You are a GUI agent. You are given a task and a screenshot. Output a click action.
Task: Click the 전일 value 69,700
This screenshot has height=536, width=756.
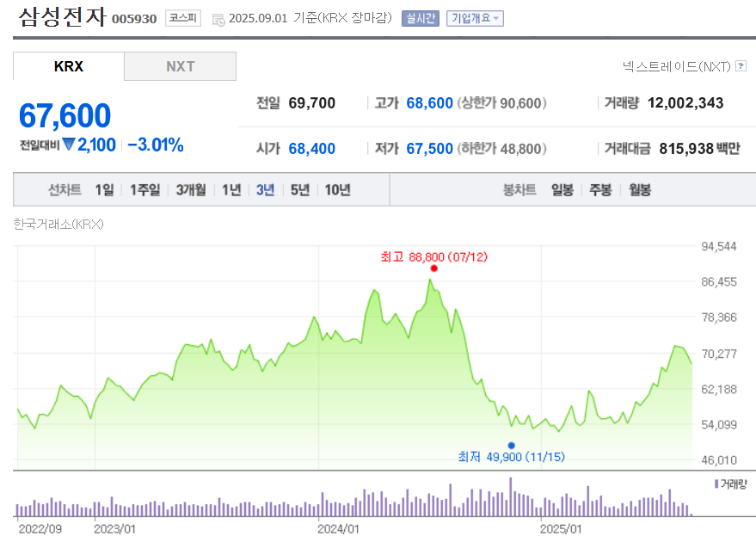[x=312, y=102]
